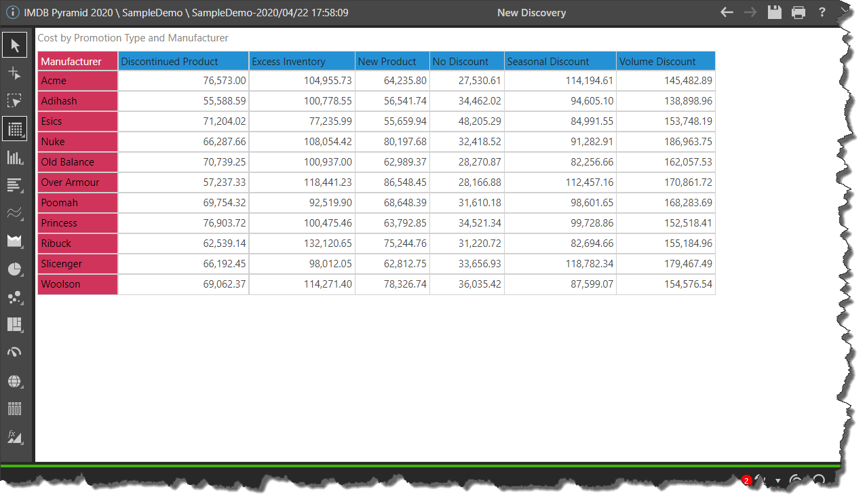Select the treemap visualization icon

pos(14,324)
